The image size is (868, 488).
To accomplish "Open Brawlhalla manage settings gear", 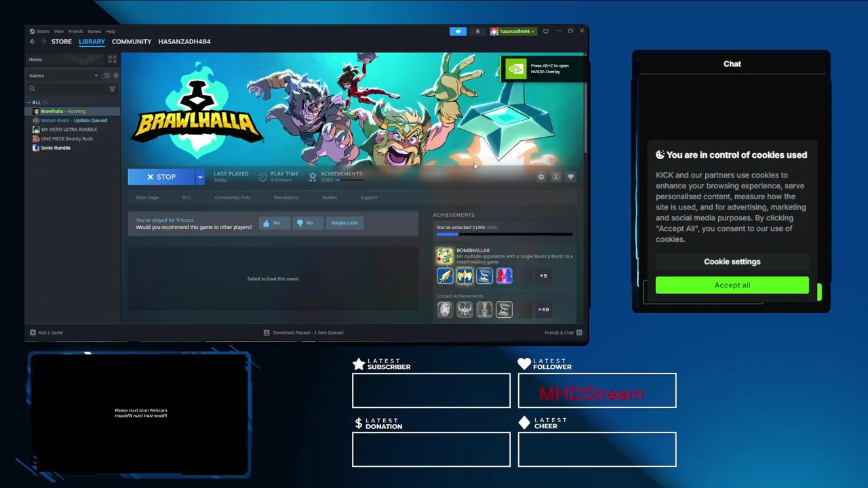I will point(541,177).
